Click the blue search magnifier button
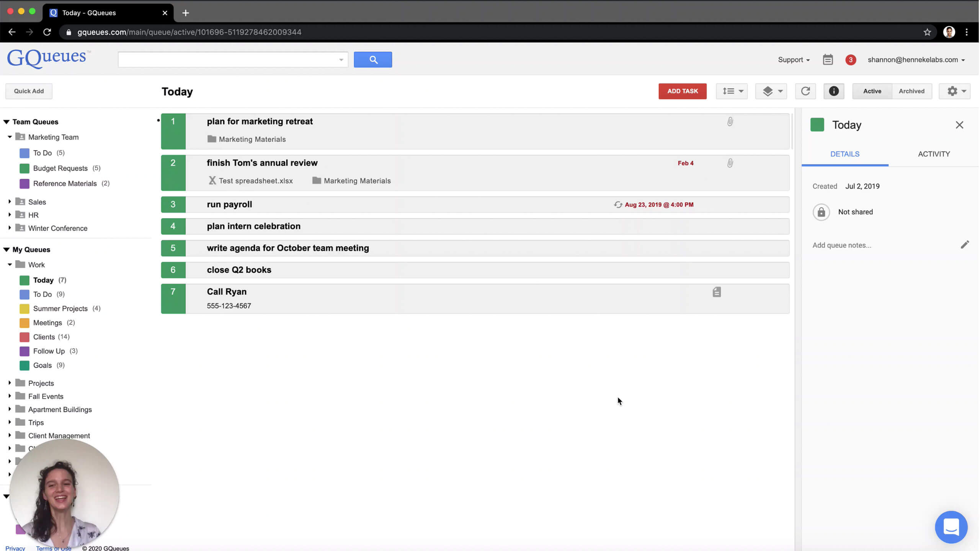 (x=373, y=60)
